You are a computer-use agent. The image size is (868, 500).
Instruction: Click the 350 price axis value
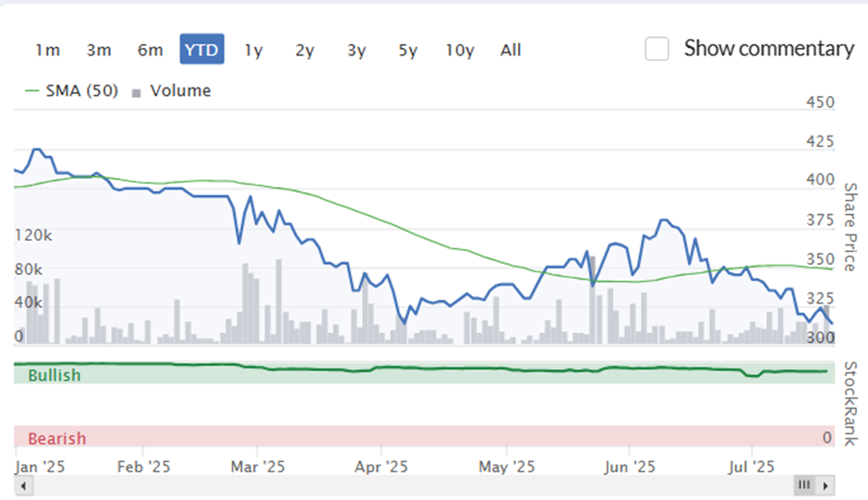point(820,259)
